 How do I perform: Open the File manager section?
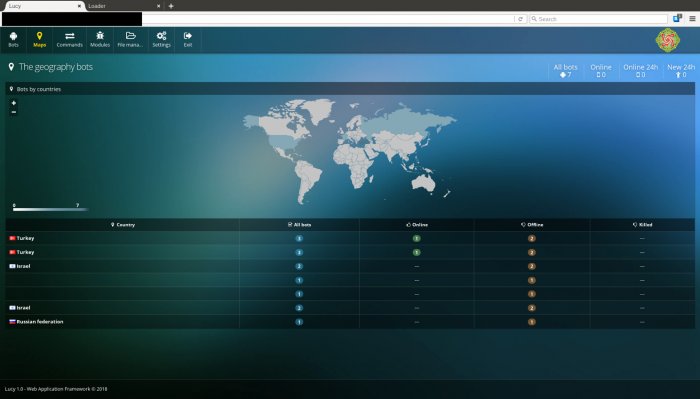pyautogui.click(x=130, y=40)
